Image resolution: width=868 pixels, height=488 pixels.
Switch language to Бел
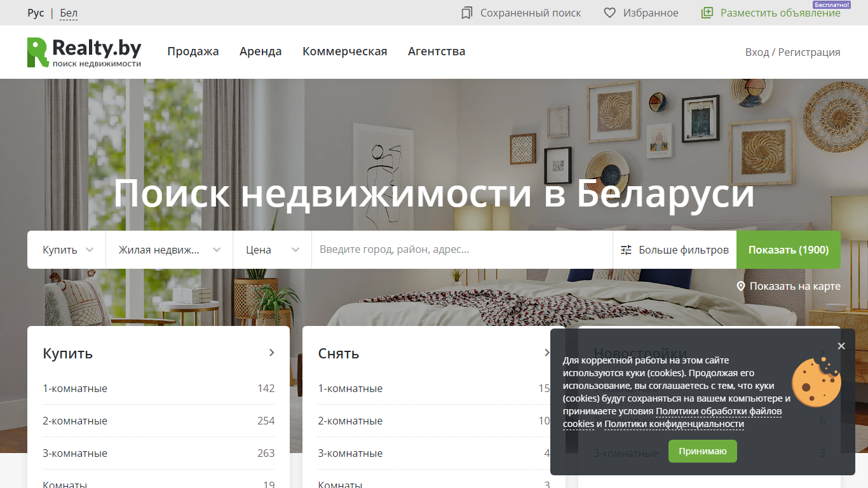[69, 13]
